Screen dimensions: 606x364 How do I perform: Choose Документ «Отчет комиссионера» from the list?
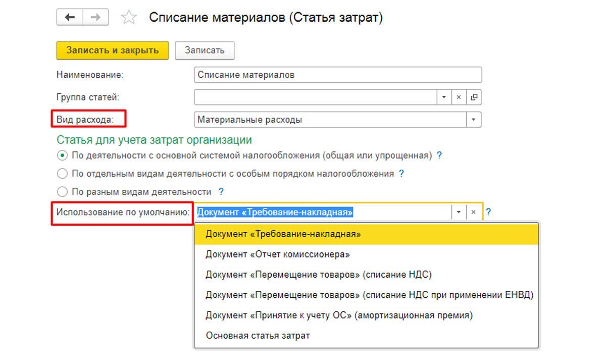point(367,254)
